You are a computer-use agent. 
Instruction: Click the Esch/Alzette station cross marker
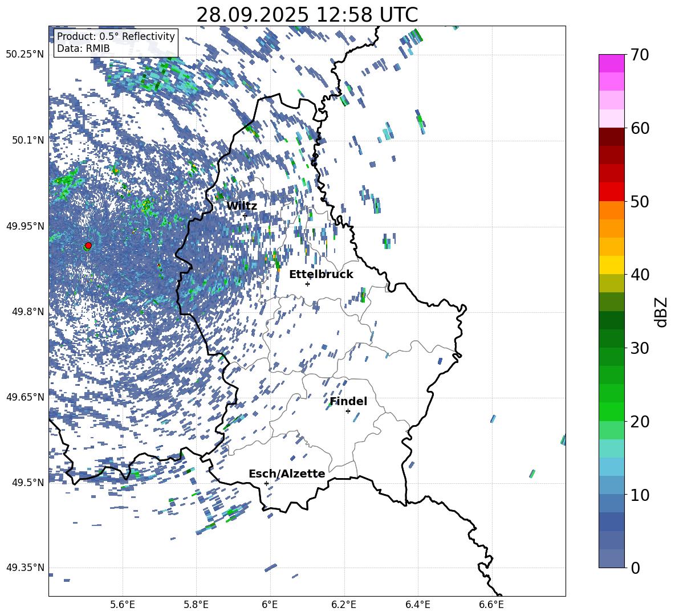(266, 483)
